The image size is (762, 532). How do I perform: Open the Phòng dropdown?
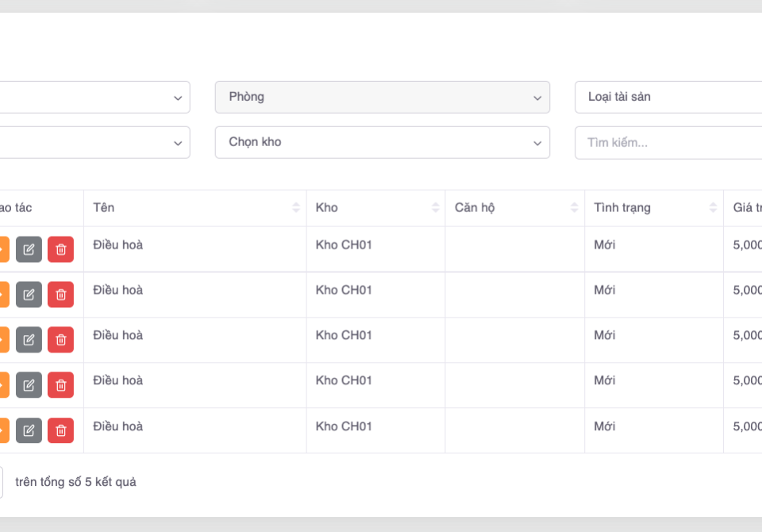click(x=382, y=97)
